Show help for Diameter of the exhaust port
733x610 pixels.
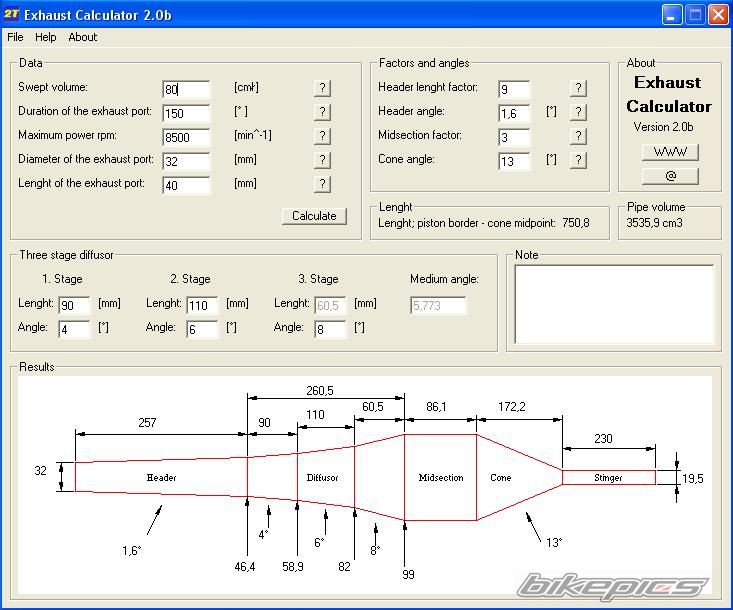322,160
